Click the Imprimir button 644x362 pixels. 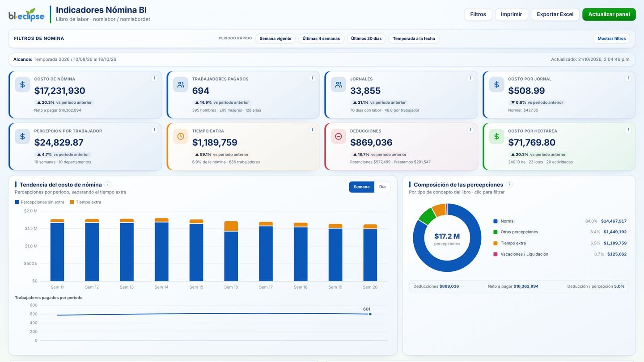coord(511,14)
